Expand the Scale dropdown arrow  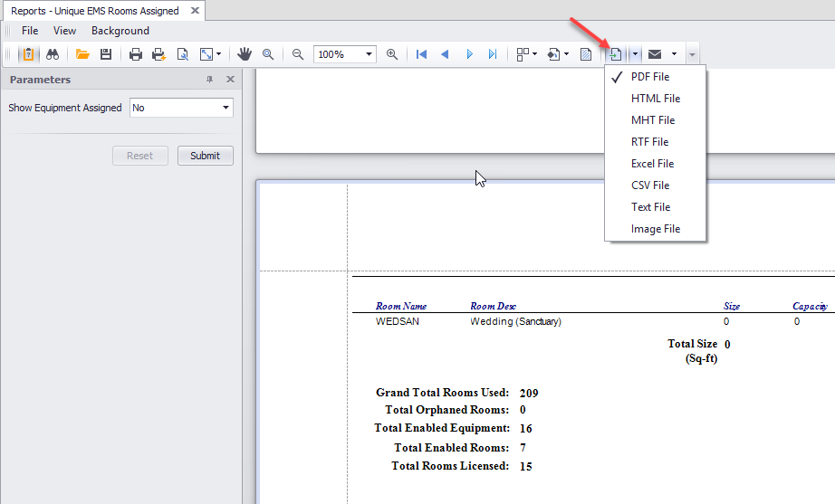(219, 54)
